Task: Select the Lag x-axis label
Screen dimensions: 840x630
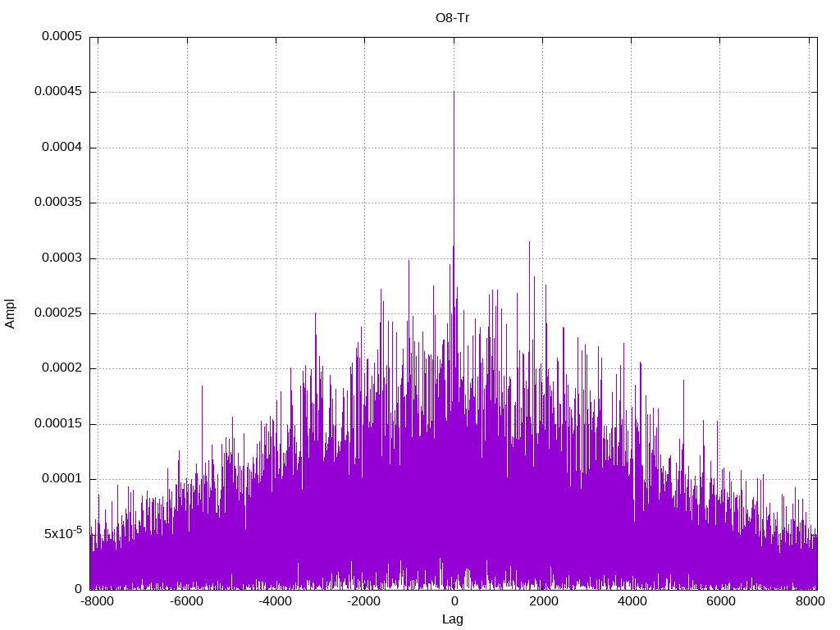Action: click(x=452, y=619)
